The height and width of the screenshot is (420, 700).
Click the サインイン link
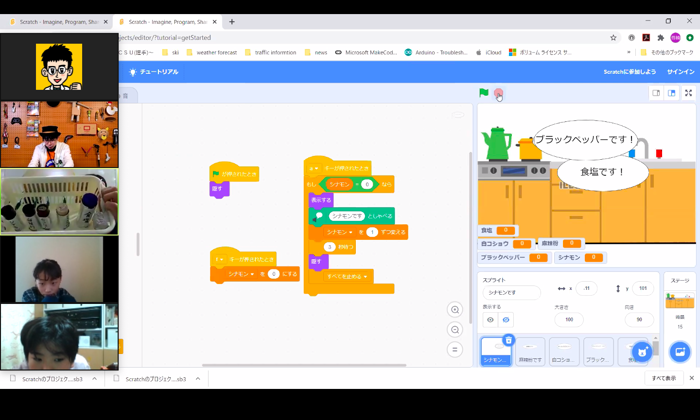tap(680, 72)
